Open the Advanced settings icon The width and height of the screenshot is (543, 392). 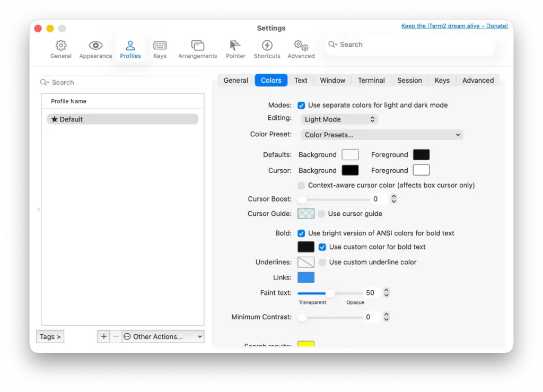tap(301, 49)
